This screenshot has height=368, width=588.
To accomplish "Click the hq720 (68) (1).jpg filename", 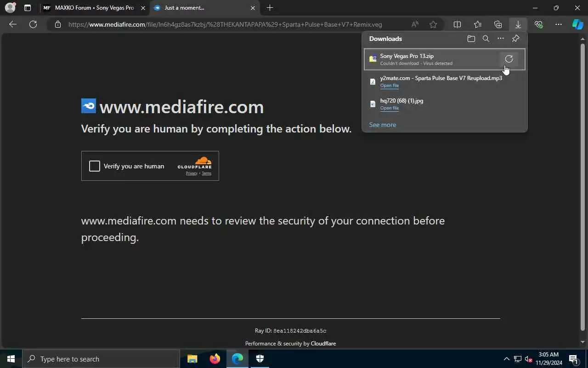I will point(401,101).
